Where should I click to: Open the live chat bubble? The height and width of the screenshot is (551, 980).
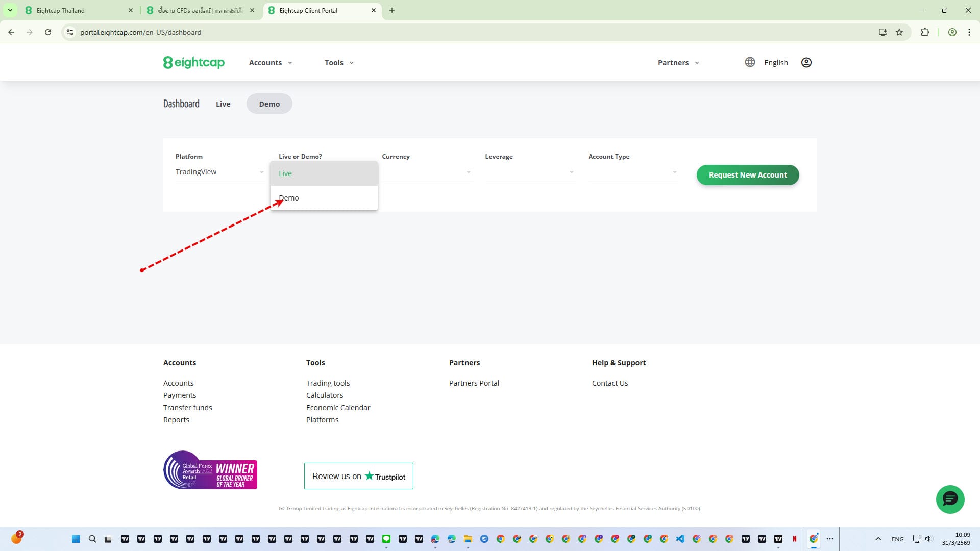coord(950,499)
